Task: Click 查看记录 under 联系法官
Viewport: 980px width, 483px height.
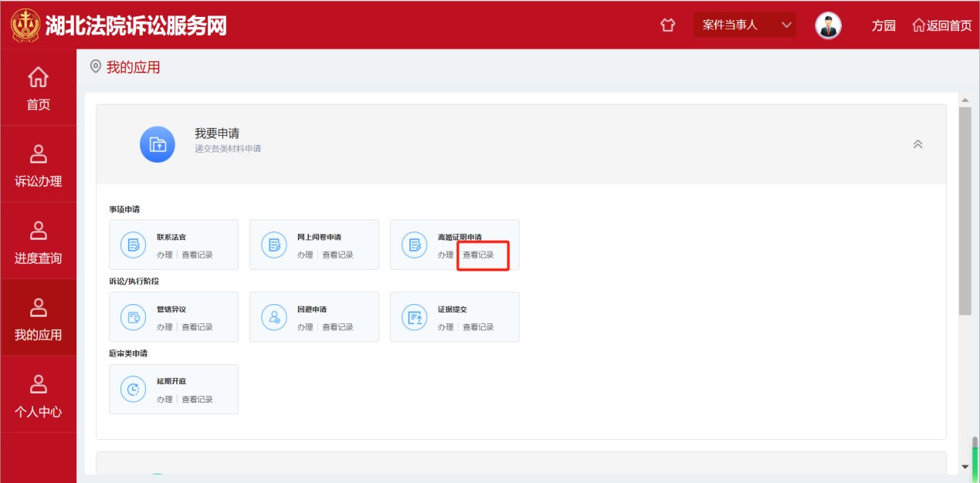Action: (197, 255)
